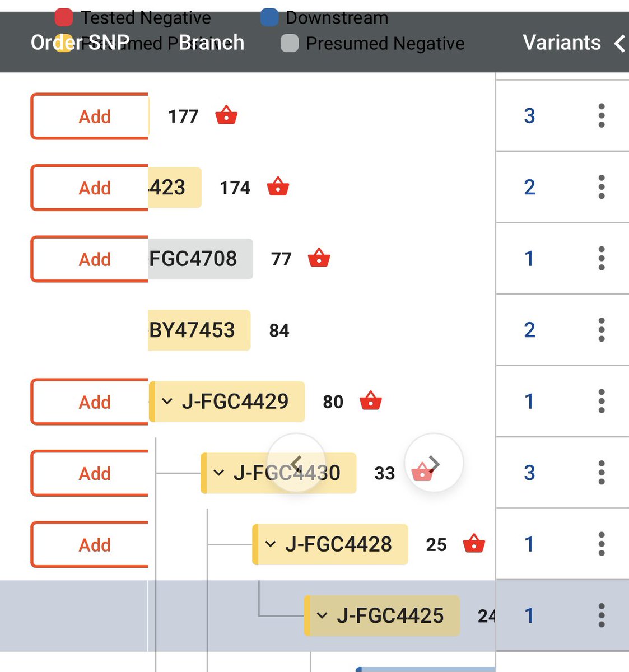The image size is (629, 672).
Task: Click variants count 2 in the 174 row
Action: (529, 186)
